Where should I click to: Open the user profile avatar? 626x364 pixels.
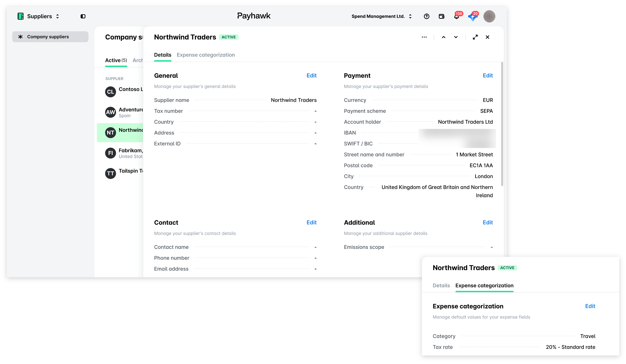[x=489, y=16]
